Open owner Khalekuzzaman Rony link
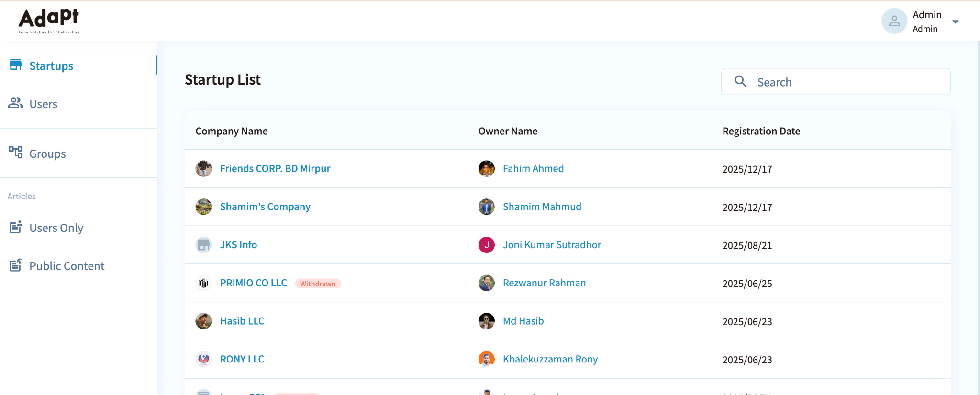 pyautogui.click(x=550, y=359)
